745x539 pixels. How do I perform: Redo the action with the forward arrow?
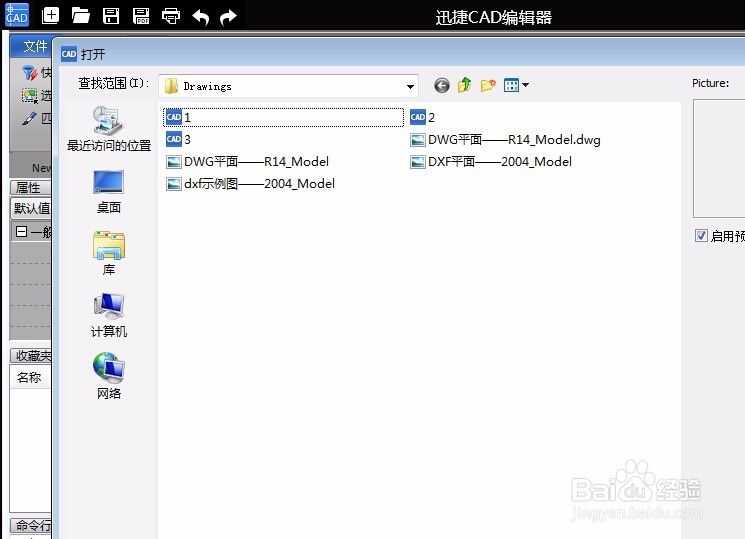pyautogui.click(x=229, y=18)
